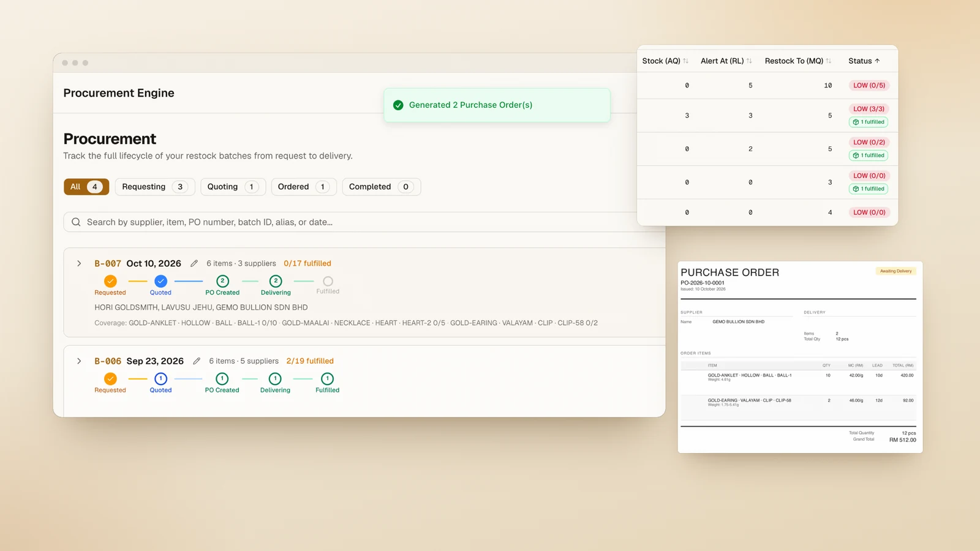Click B-007 Delivering step circle
Screen dimensions: 980x551
click(276, 281)
